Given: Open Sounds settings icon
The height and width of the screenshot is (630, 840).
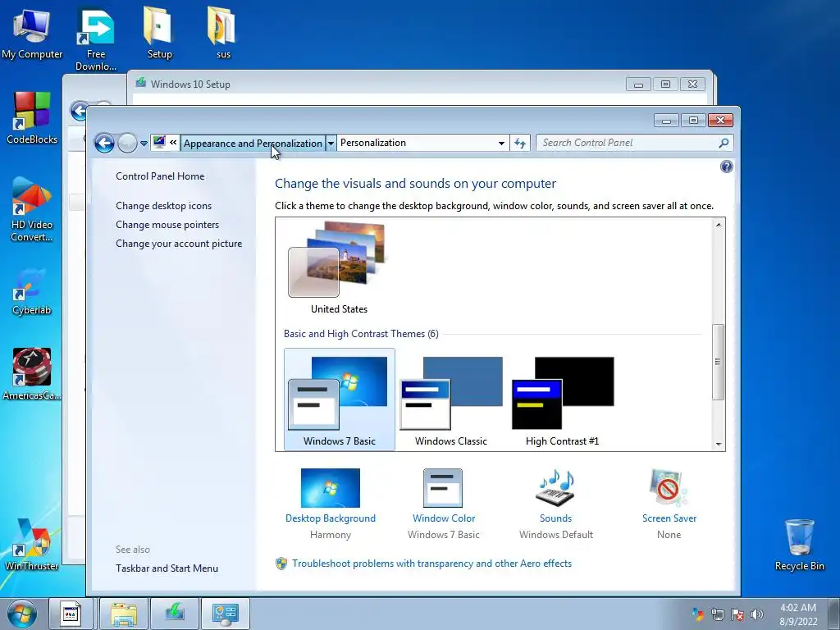Looking at the screenshot, I should coord(555,488).
